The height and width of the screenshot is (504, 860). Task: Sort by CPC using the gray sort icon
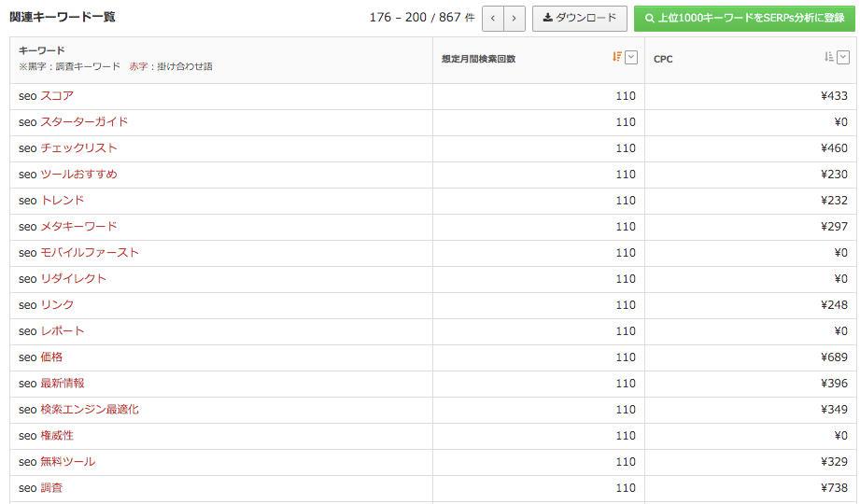(x=829, y=57)
